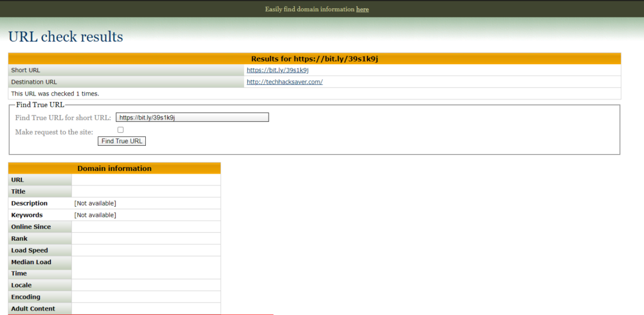Select the 'Domain information' table header
Image resolution: width=644 pixels, height=315 pixels.
[x=114, y=169]
